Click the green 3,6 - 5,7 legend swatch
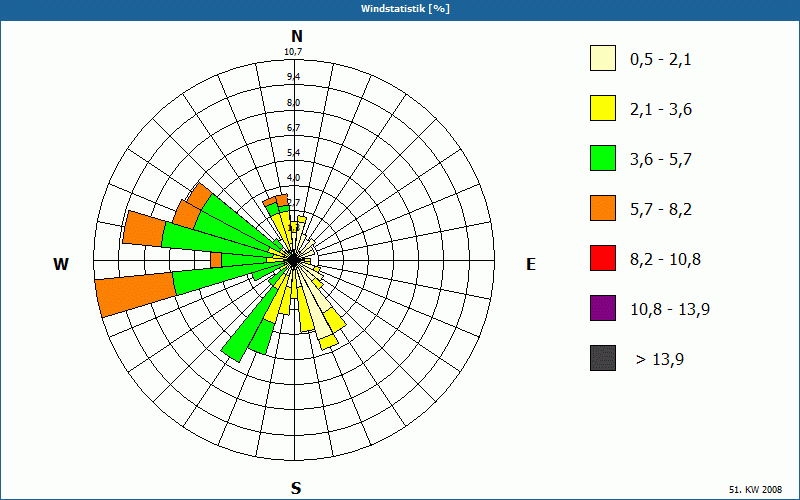The image size is (800, 500). pos(603,158)
